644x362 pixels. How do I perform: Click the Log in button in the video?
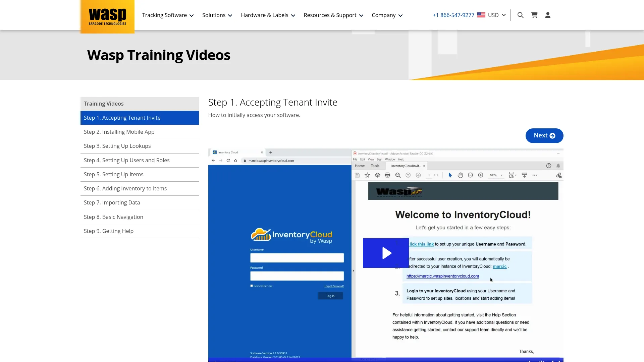point(330,296)
